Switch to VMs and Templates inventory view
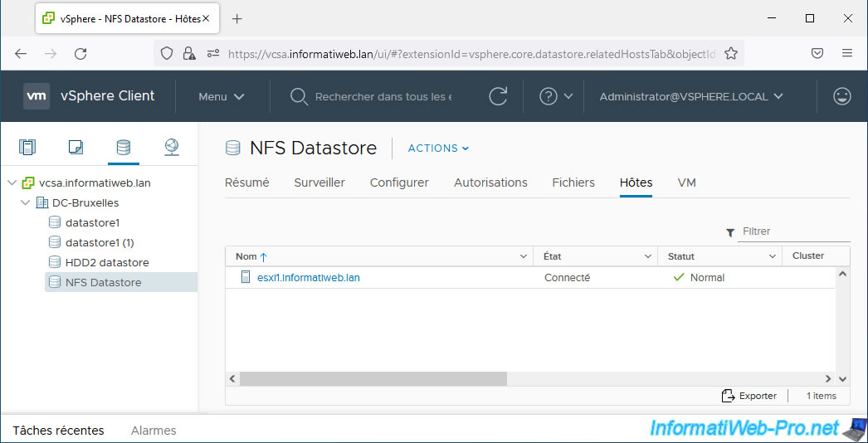Viewport: 868px width, 443px height. (76, 148)
